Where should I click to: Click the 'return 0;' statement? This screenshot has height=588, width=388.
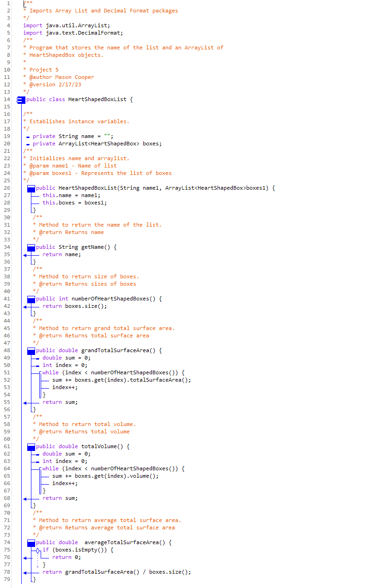coord(67,557)
